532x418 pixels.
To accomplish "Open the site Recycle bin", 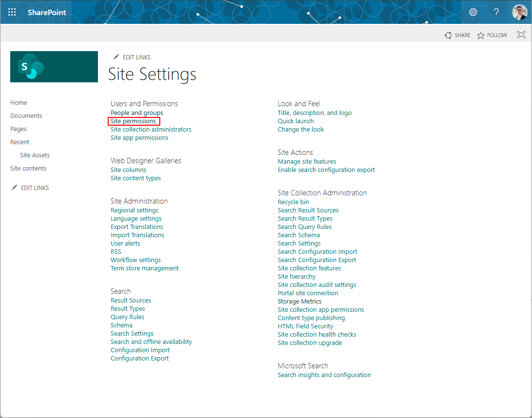I will point(293,202).
